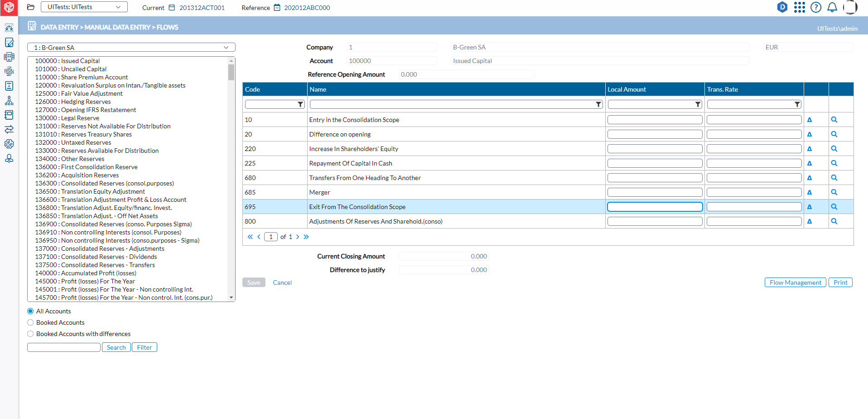Open the UITests consolidation dropdown
This screenshot has width=868, height=419.
tap(84, 7)
